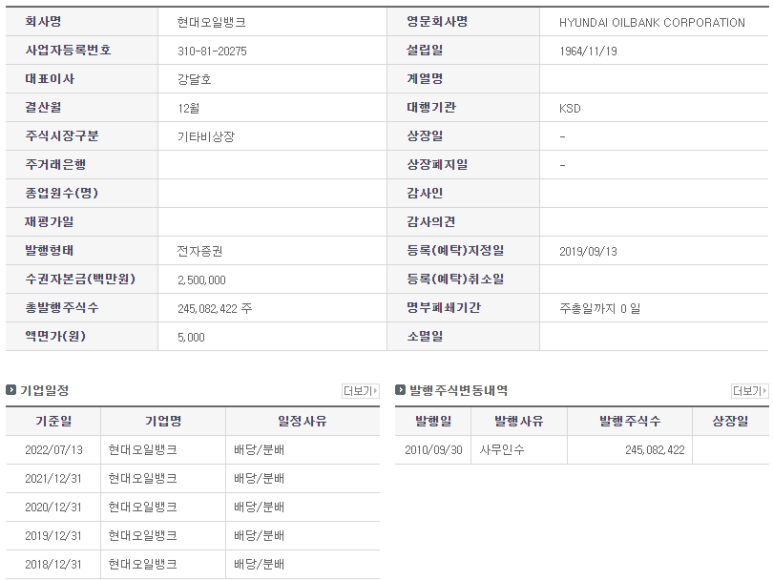The width and height of the screenshot is (773, 580).
Task: Click the 발행일 column header
Action: (433, 421)
